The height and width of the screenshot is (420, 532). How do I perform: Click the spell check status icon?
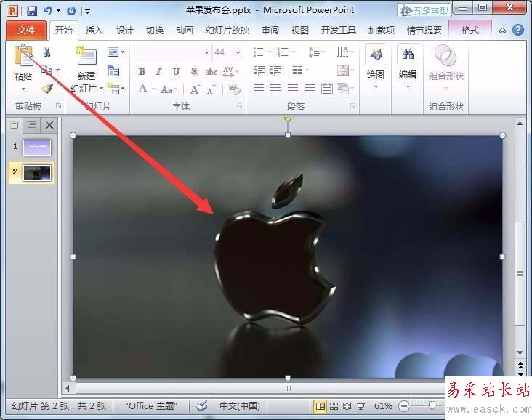[201, 405]
